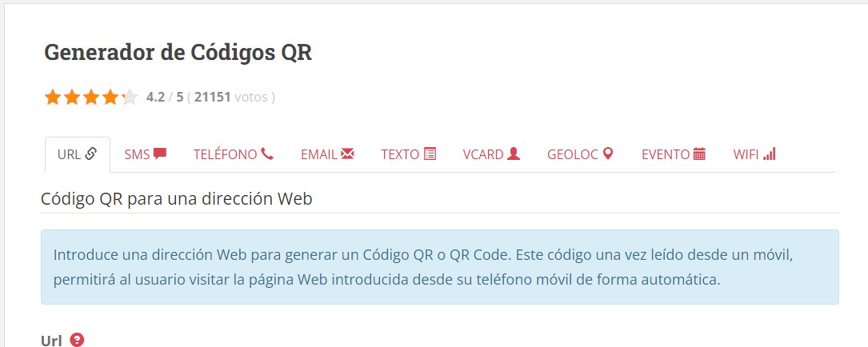The height and width of the screenshot is (347, 868).
Task: Open the EVENTO tab
Action: (673, 154)
